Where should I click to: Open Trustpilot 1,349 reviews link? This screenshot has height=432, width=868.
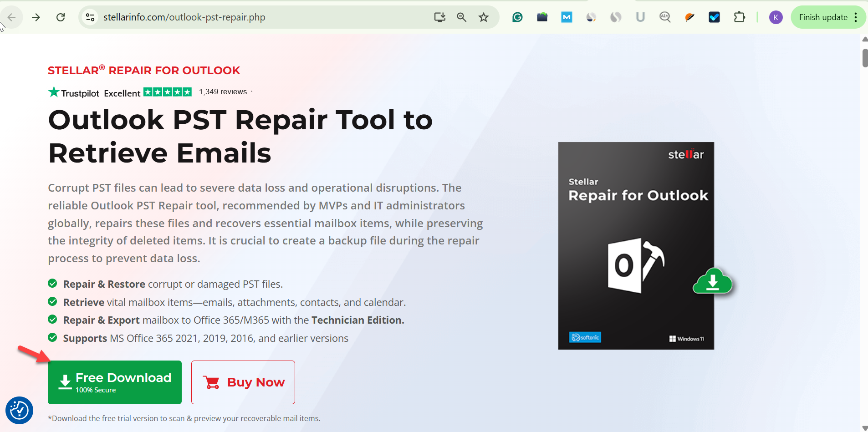click(223, 92)
